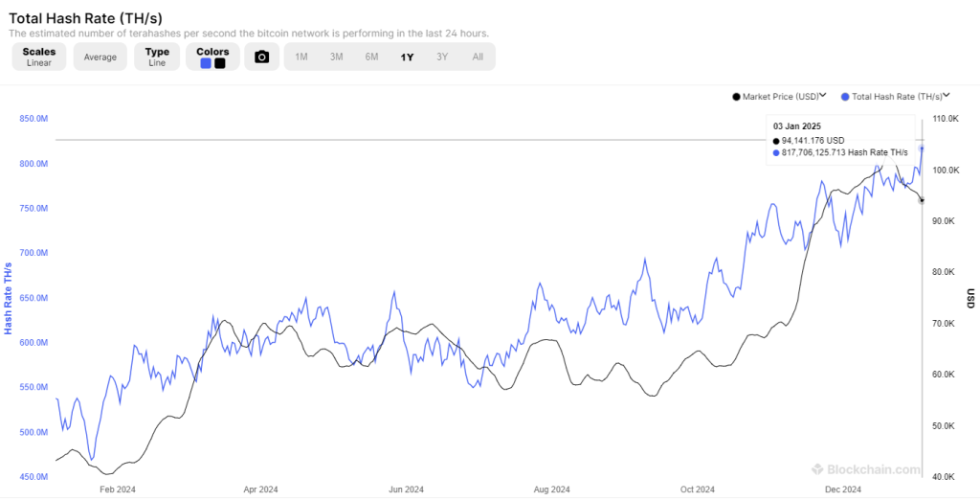
Task: Switch the chart Type from Line
Action: [x=157, y=57]
